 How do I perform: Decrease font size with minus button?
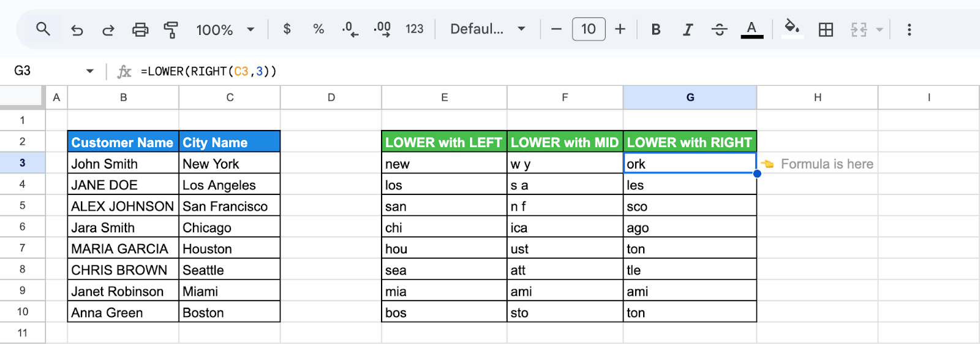coord(556,29)
